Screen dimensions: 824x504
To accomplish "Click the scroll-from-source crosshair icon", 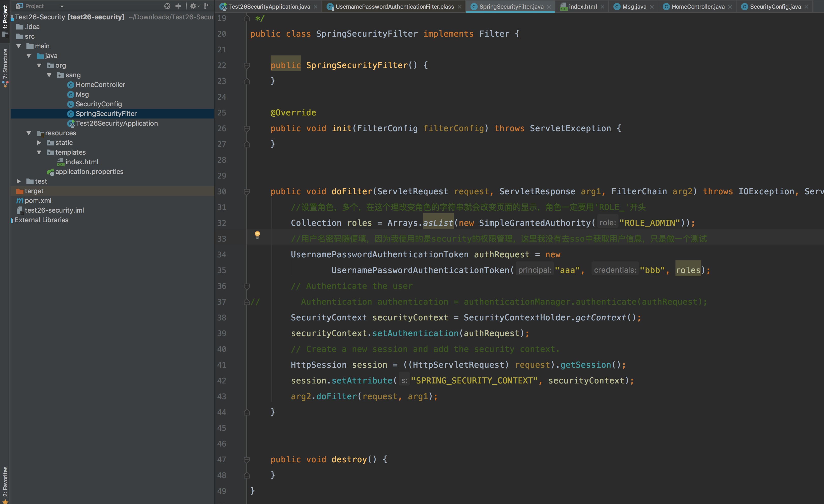I will click(167, 6).
